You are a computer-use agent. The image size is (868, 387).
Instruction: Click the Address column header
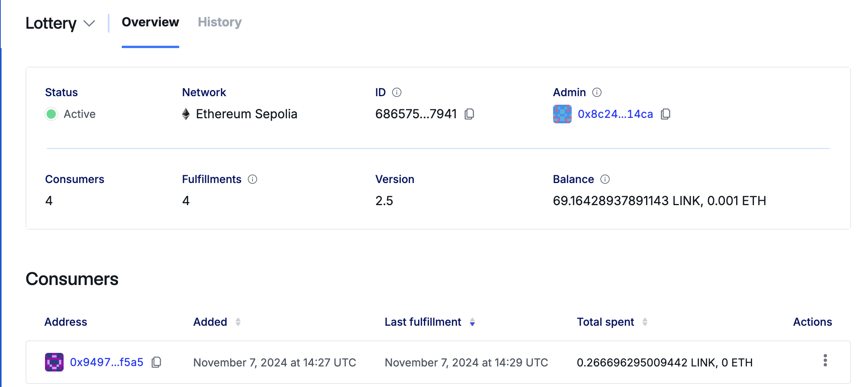[x=66, y=322]
